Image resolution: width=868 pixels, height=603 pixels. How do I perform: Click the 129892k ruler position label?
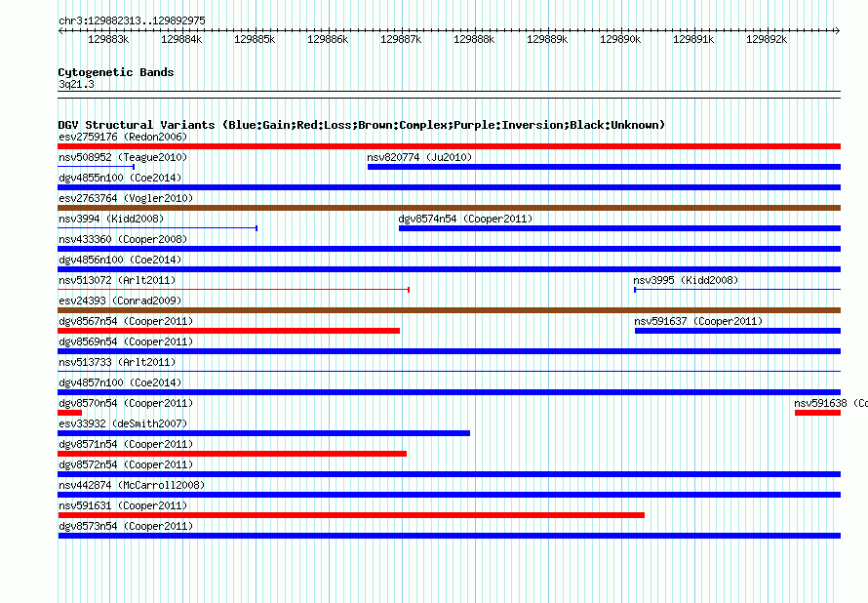coord(767,39)
